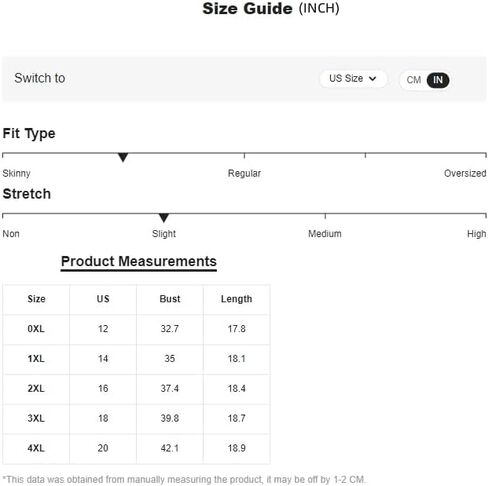
Task: Click the Medium stretch label
Action: (x=325, y=234)
